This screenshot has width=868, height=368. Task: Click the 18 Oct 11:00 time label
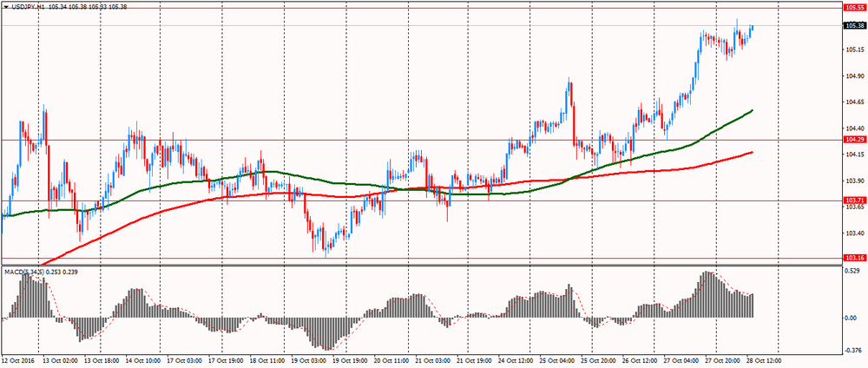(x=267, y=359)
